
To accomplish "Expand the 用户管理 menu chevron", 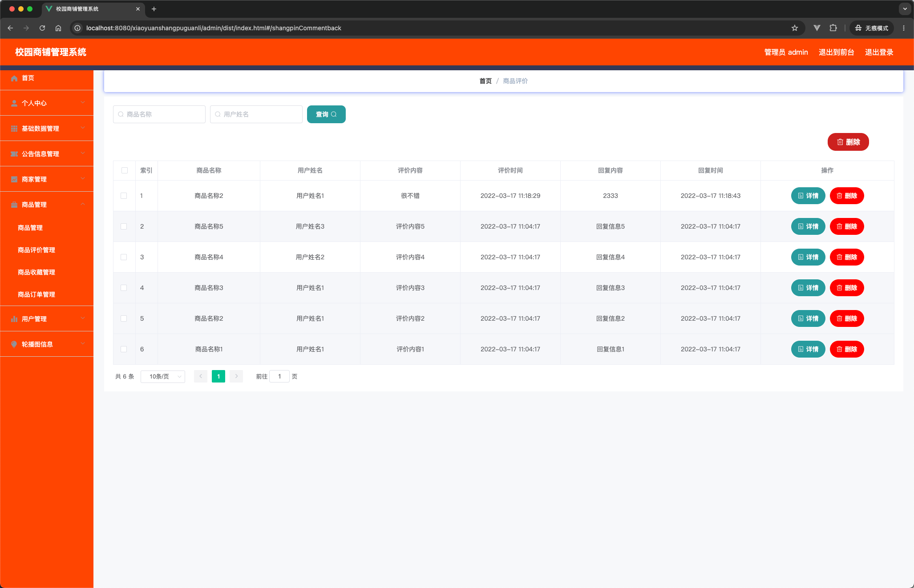I will [83, 318].
